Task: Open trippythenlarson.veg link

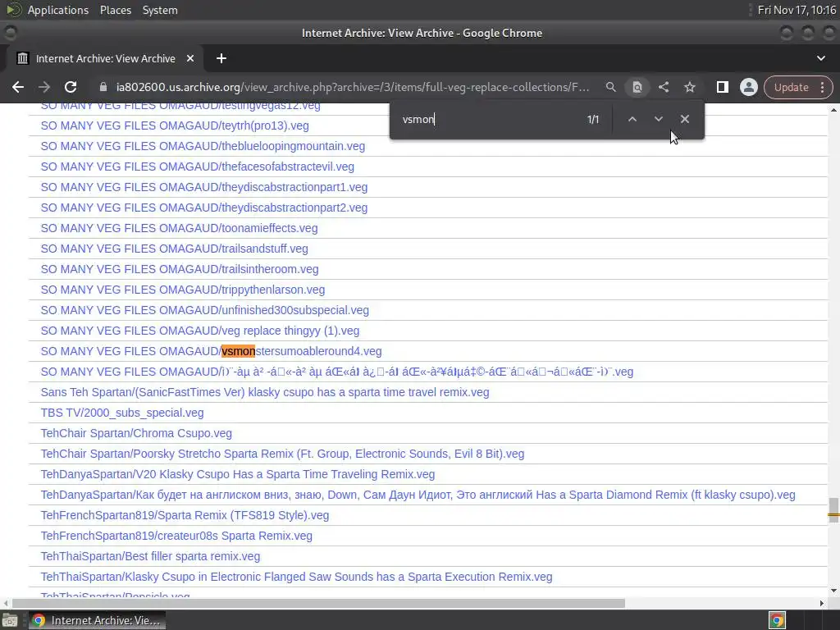Action: click(183, 290)
